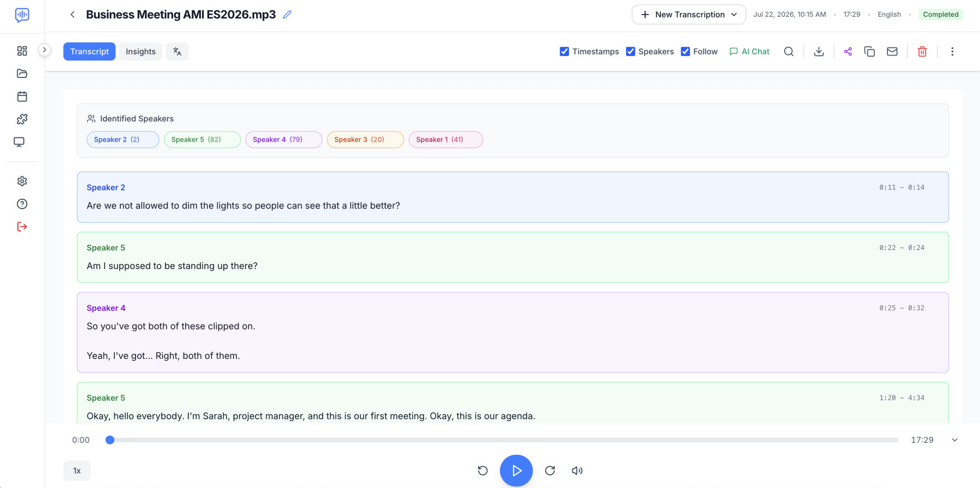Skip forward in the audio
This screenshot has width=980, height=488.
(x=550, y=471)
